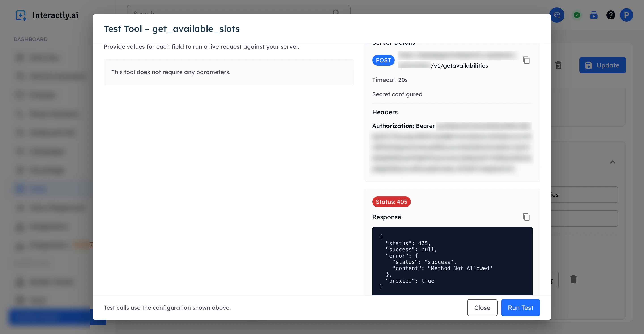Click the delete icon beside Update

[x=558, y=65]
